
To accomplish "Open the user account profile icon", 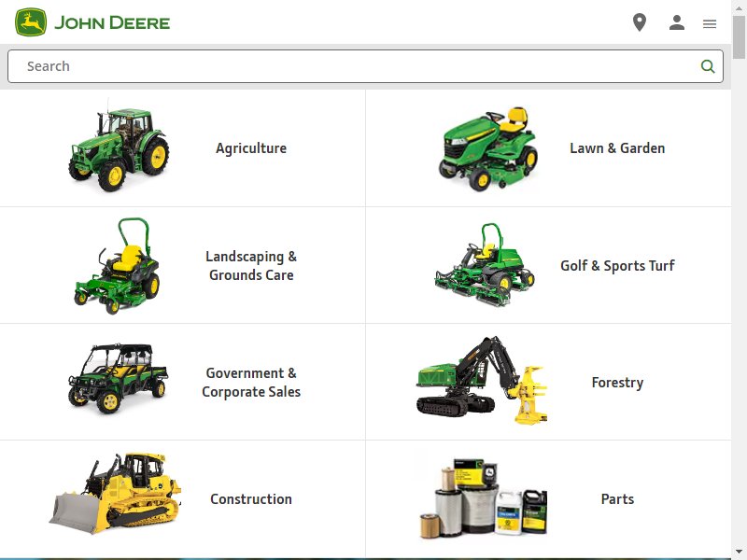I will coord(676,22).
